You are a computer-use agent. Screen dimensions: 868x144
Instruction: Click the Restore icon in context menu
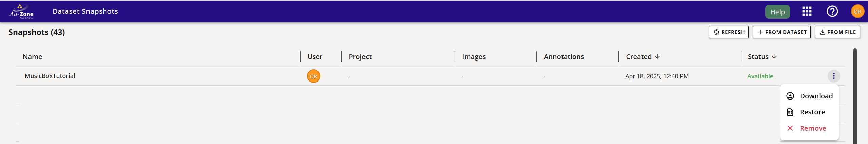pyautogui.click(x=790, y=112)
